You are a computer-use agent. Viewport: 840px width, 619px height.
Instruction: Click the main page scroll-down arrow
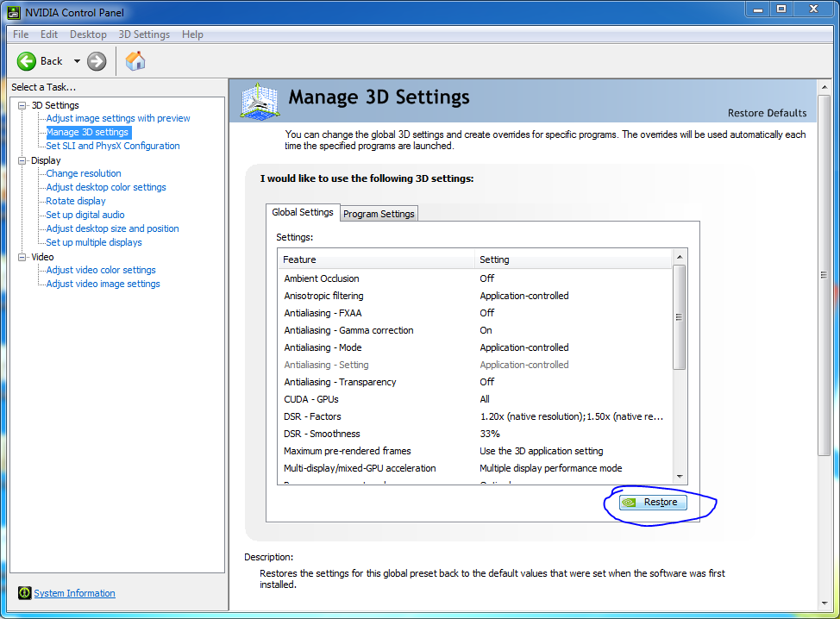pos(824,603)
